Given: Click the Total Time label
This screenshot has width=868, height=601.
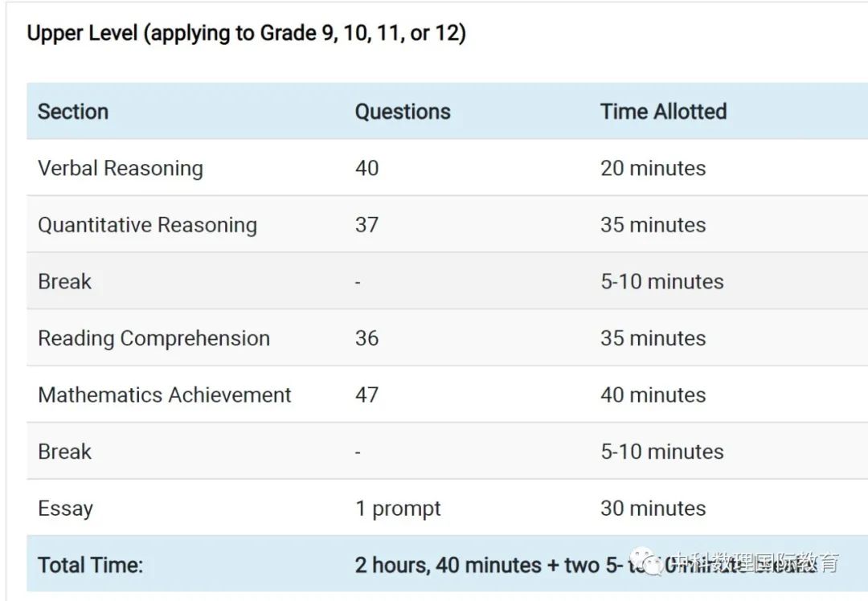Looking at the screenshot, I should click(90, 565).
